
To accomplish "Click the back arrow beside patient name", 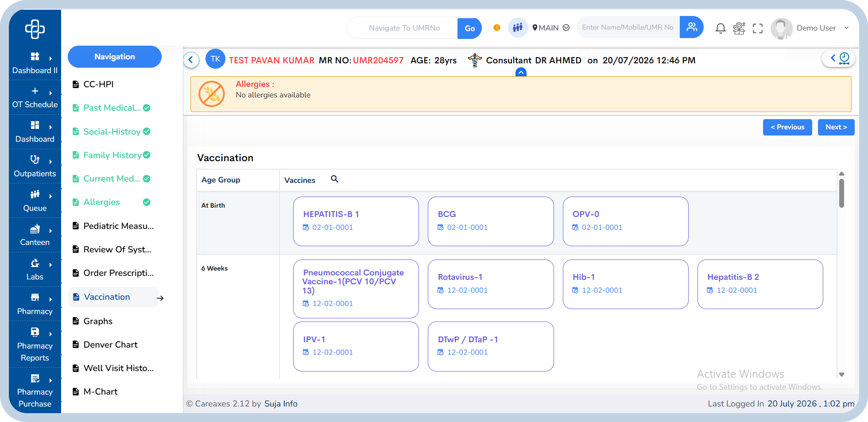I will pos(191,60).
